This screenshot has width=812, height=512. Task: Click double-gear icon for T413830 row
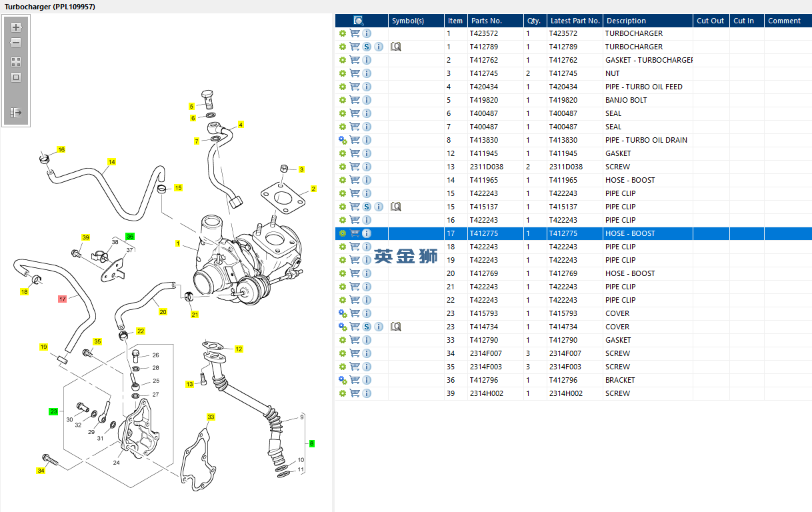343,140
